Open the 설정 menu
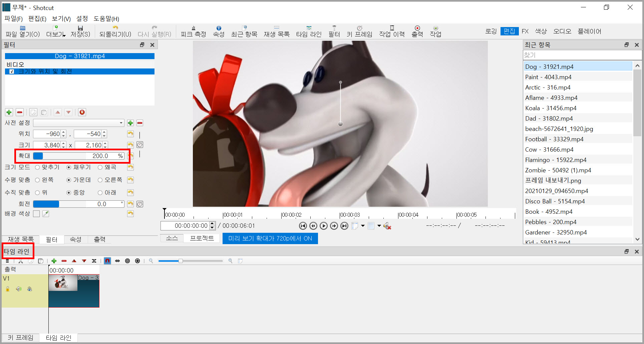644x344 pixels. [x=82, y=19]
